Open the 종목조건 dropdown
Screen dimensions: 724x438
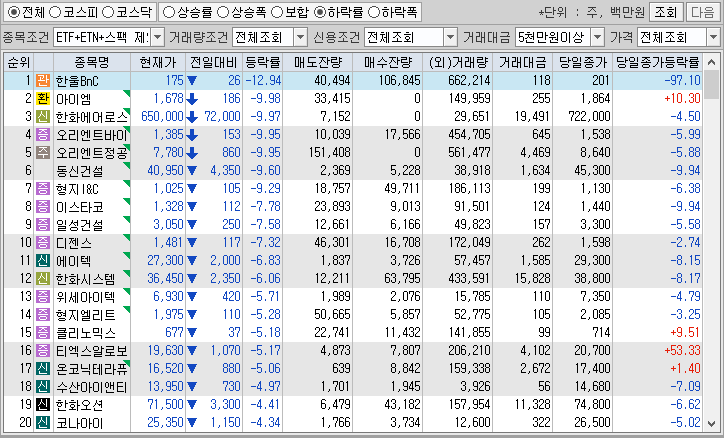pyautogui.click(x=157, y=37)
